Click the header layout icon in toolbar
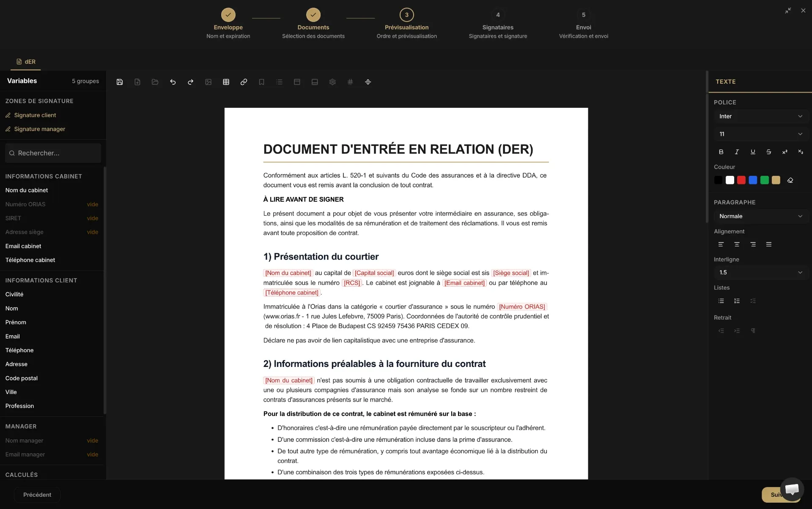This screenshot has width=812, height=509. tap(297, 82)
